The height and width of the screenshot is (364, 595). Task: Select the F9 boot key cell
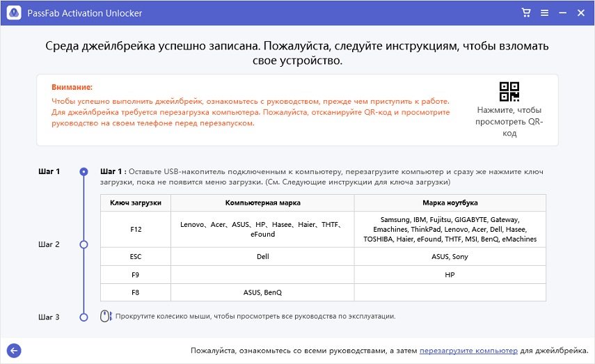[x=136, y=274]
